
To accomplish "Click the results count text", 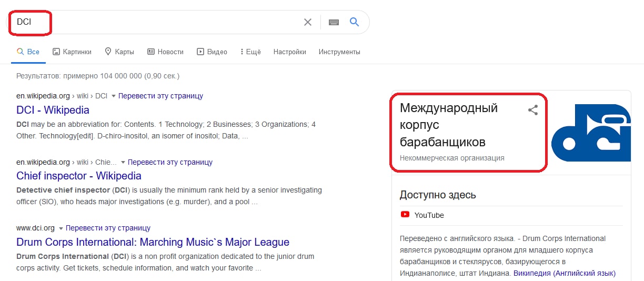I will point(98,76).
